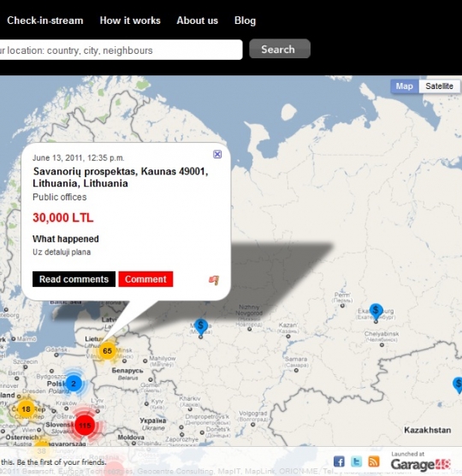Image resolution: width=462 pixels, height=476 pixels.
Task: Close the Kaunas info popup
Action: tap(217, 154)
